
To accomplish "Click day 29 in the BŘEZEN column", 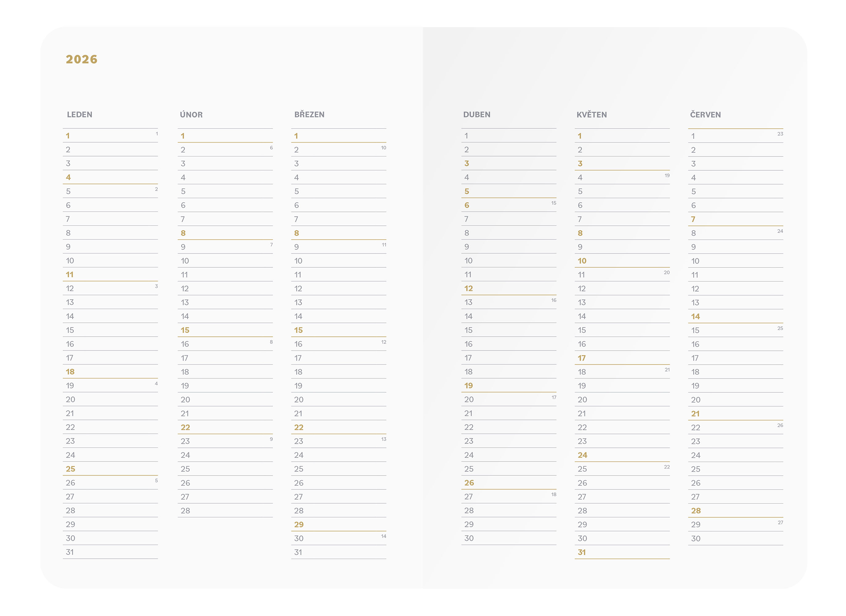I will [x=299, y=524].
